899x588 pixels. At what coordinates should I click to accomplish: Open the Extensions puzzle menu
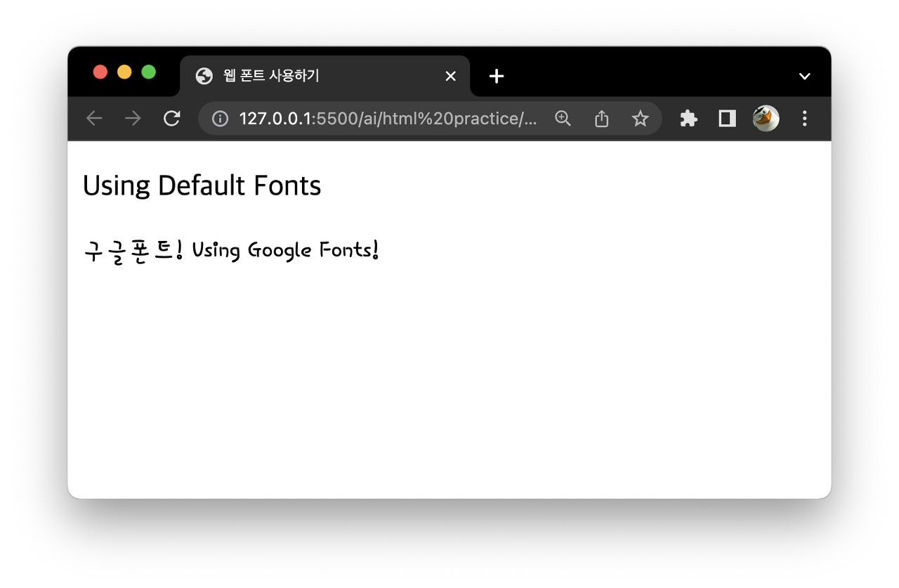pos(688,119)
